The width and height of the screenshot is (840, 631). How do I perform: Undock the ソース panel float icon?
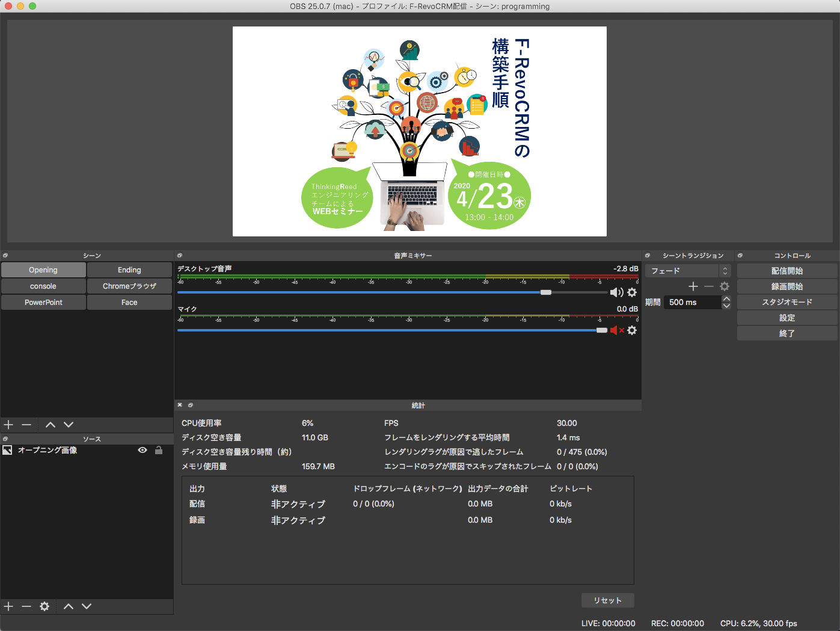pyautogui.click(x=5, y=439)
